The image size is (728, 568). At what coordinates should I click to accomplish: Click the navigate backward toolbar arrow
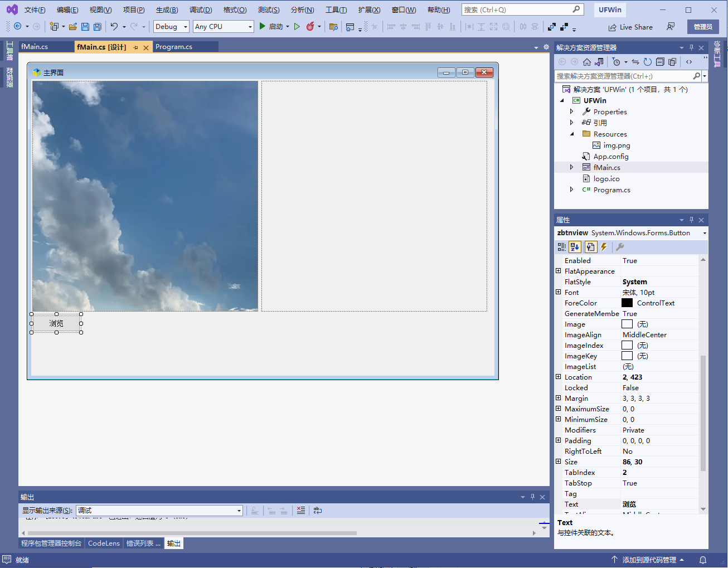coord(18,26)
